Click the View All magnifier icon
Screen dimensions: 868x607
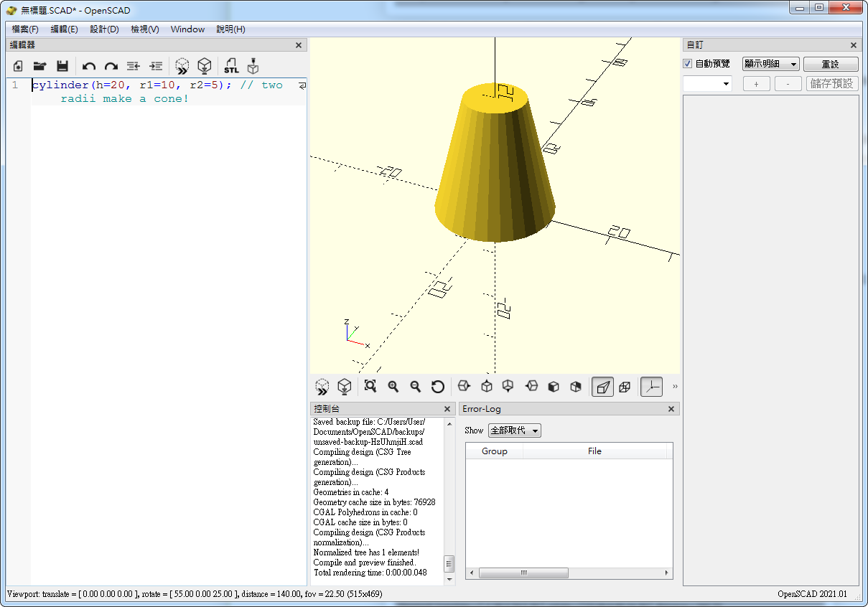coord(370,386)
